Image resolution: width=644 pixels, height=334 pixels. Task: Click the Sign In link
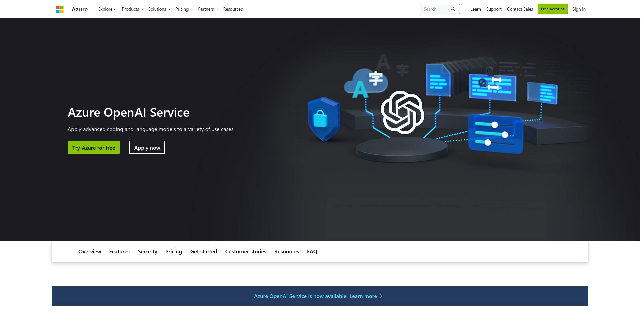(x=579, y=9)
